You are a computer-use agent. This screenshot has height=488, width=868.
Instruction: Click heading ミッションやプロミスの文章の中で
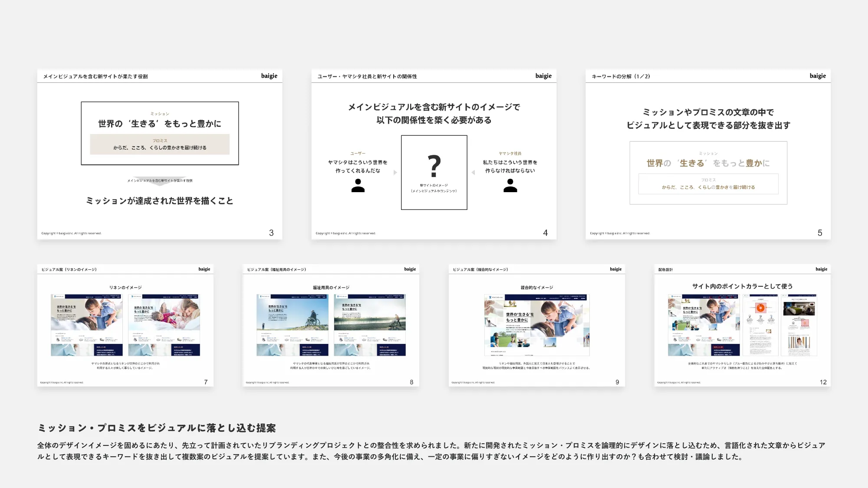click(708, 112)
